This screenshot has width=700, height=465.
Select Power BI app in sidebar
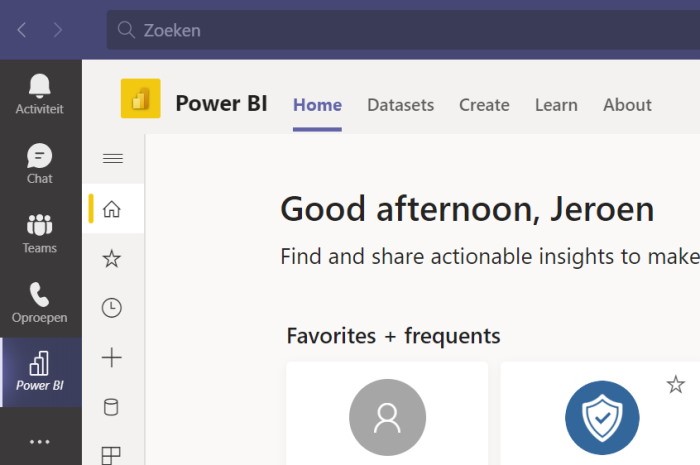coord(40,372)
